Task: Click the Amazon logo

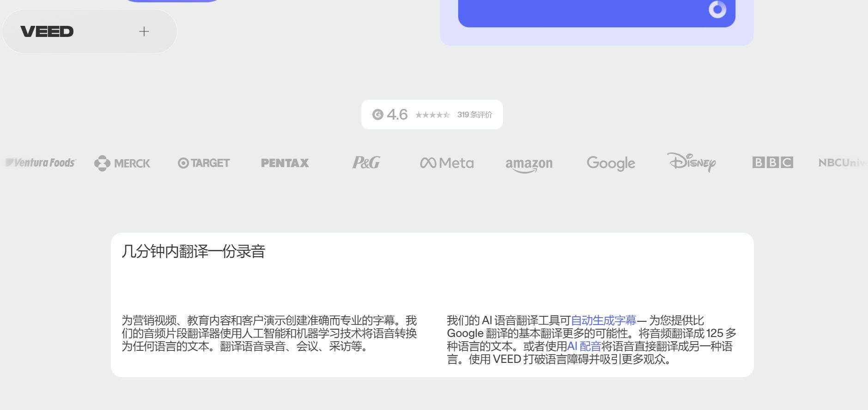Action: tap(529, 165)
